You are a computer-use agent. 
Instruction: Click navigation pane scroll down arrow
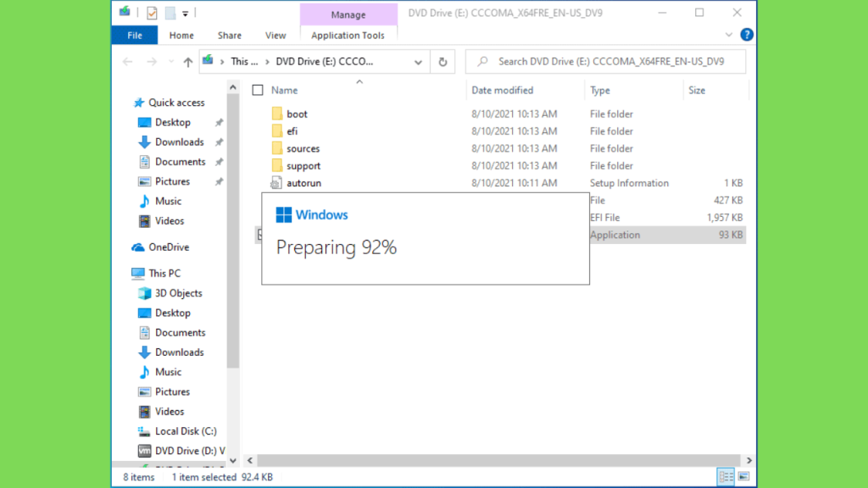click(x=233, y=460)
